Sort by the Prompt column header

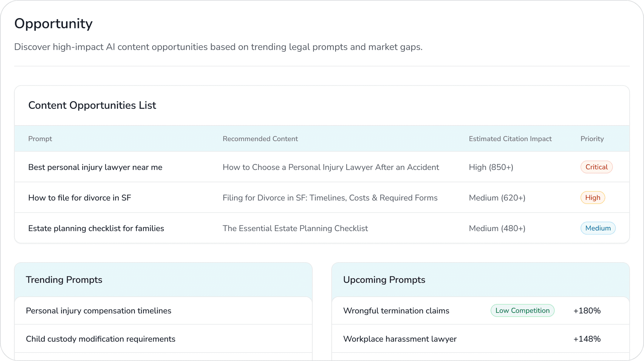click(x=40, y=139)
